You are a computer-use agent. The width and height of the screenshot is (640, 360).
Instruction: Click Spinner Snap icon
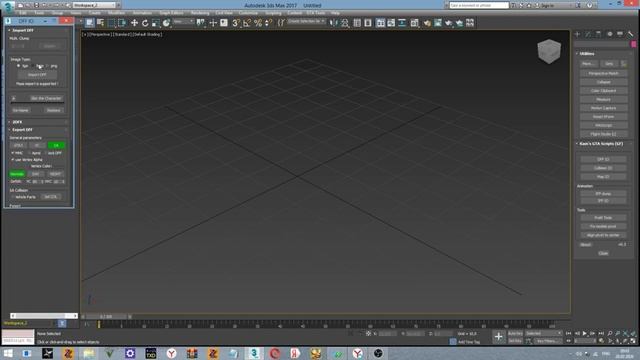tap(269, 23)
